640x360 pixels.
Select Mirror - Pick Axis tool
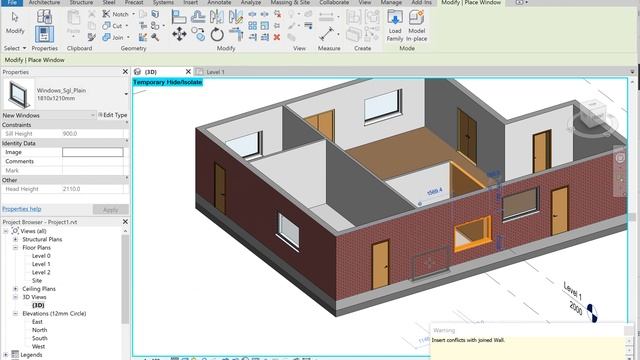(216, 17)
